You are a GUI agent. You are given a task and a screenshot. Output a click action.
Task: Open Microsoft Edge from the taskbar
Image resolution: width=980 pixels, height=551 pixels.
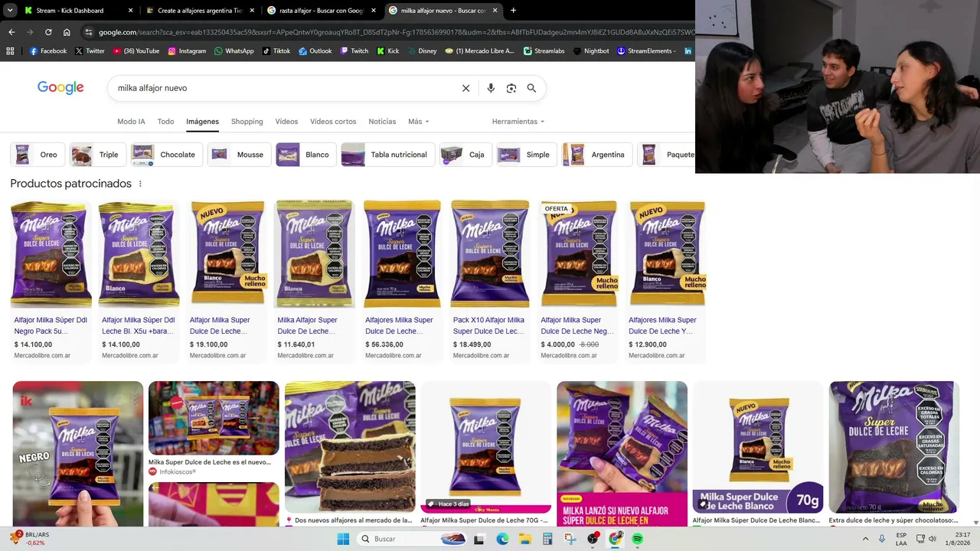point(502,539)
